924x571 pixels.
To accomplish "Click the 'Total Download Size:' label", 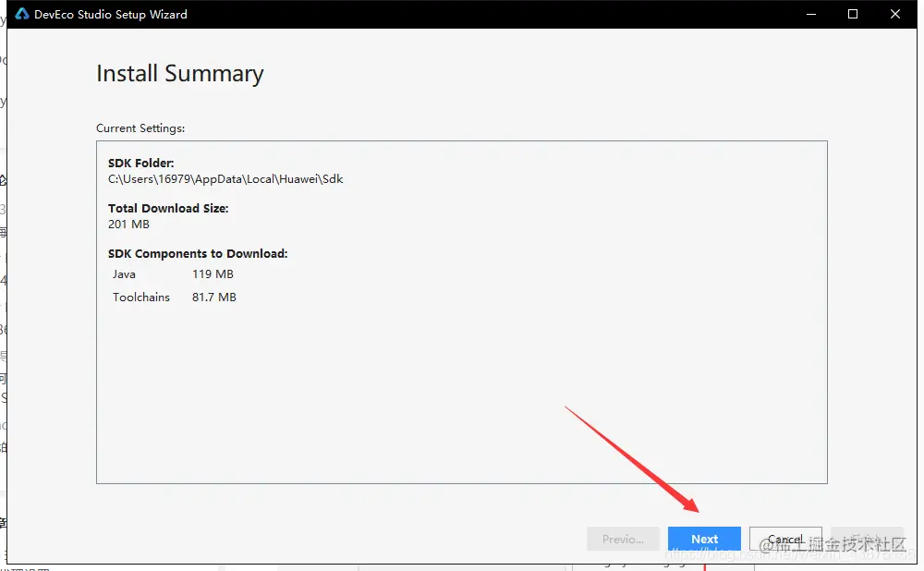I will [x=168, y=208].
